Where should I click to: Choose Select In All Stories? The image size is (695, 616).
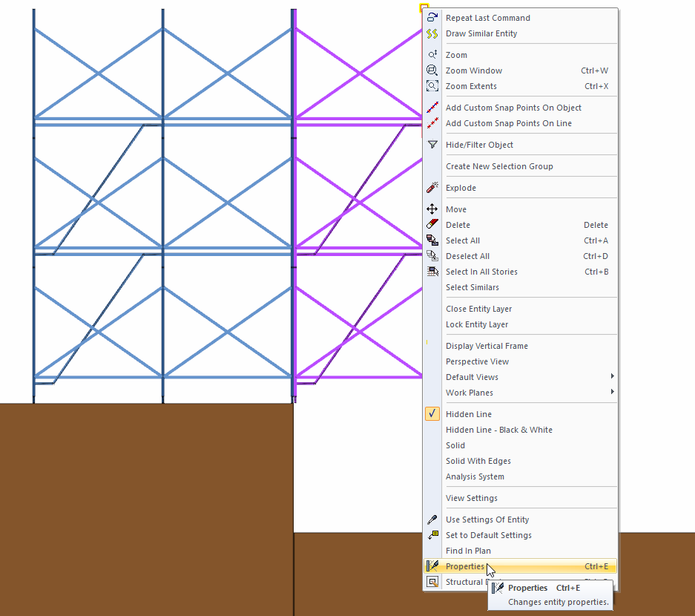481,272
